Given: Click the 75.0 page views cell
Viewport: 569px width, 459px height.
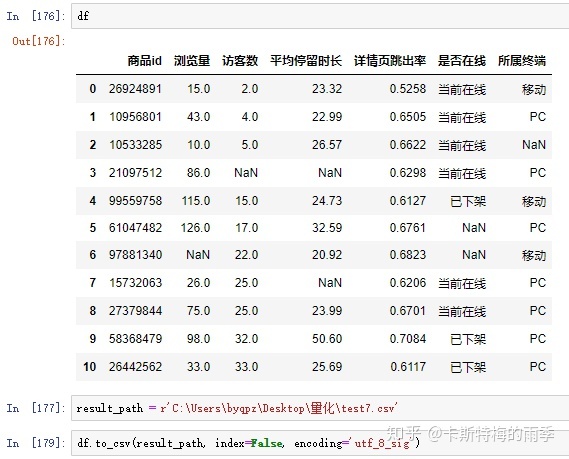Looking at the screenshot, I should [198, 311].
